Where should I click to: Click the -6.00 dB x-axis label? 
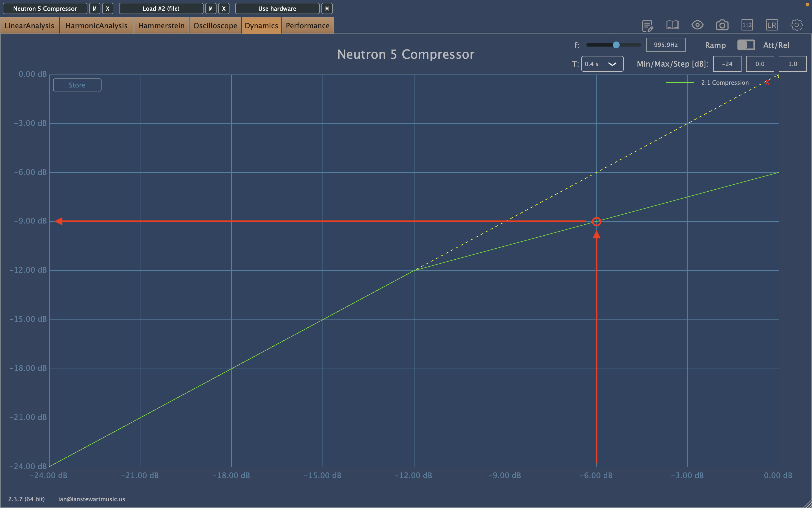point(596,475)
